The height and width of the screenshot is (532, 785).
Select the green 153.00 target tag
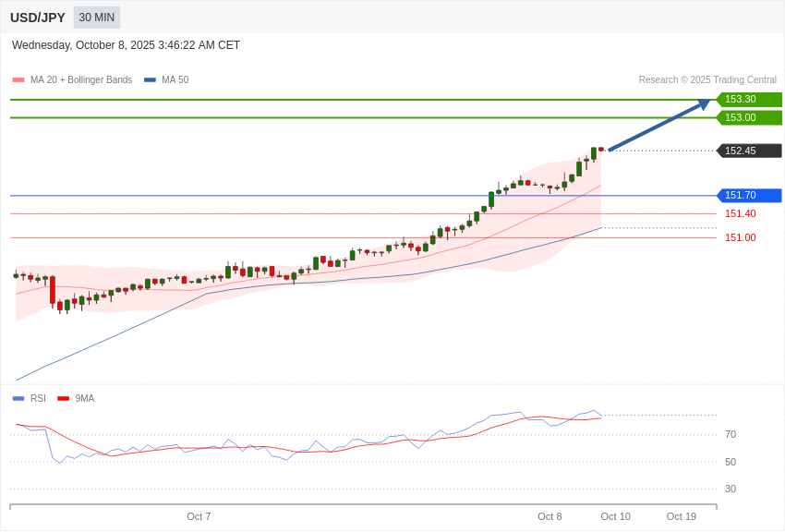tap(749, 117)
